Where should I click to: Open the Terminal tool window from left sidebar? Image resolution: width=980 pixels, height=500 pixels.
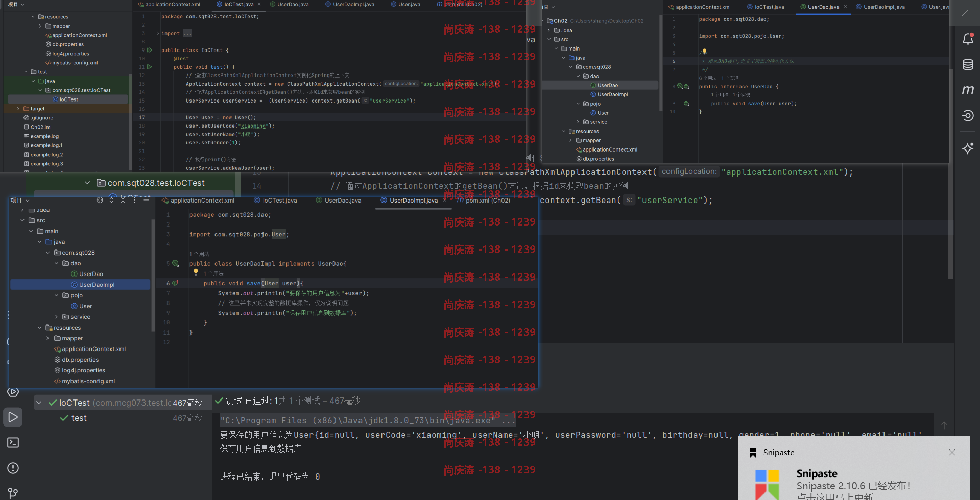[x=13, y=442]
